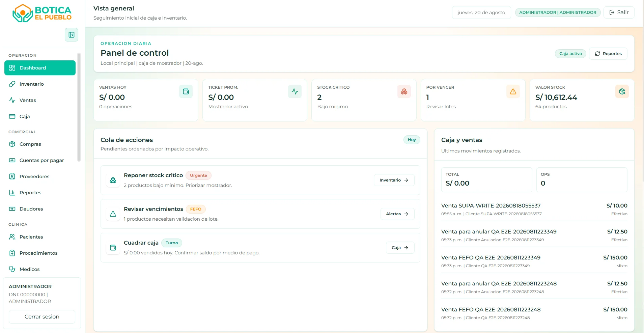Screen dimensions: 644x333
Task: Select Venta FEFO QA E2E-20260811223248 entry
Action: (x=534, y=313)
